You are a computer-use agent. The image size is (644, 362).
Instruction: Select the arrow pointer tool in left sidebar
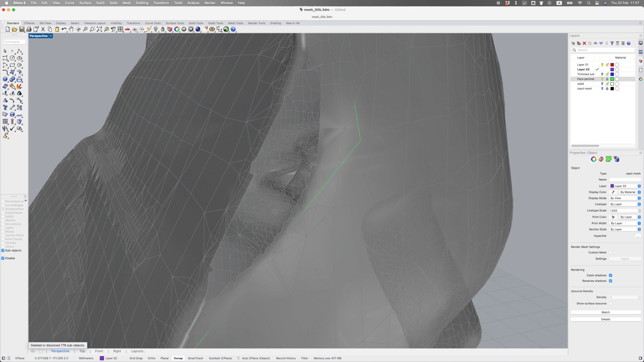(x=5, y=51)
